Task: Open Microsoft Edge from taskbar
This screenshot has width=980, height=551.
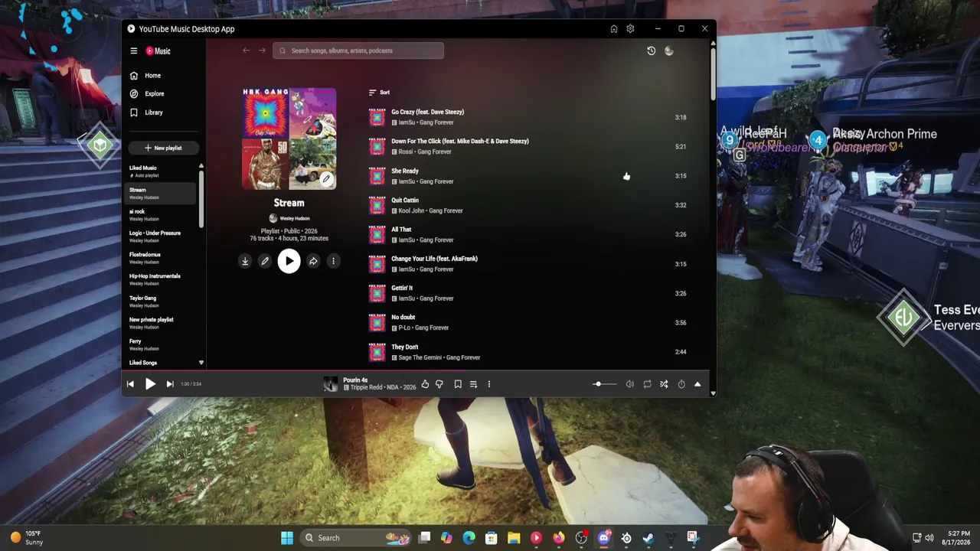Action: 469,538
